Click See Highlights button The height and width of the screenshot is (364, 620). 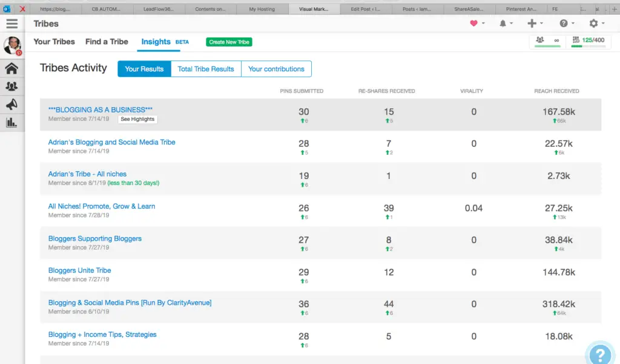pos(137,119)
